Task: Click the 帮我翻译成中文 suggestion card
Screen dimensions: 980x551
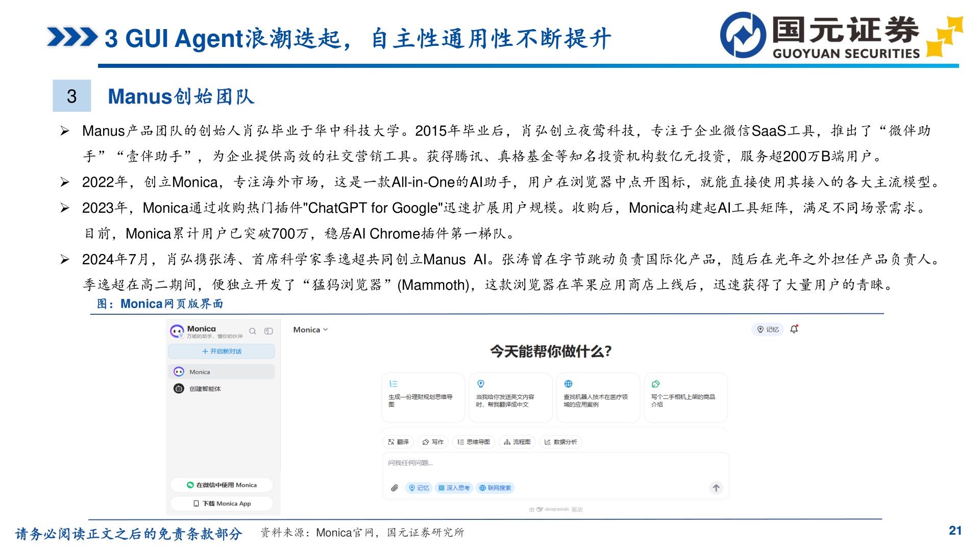Action: 510,397
